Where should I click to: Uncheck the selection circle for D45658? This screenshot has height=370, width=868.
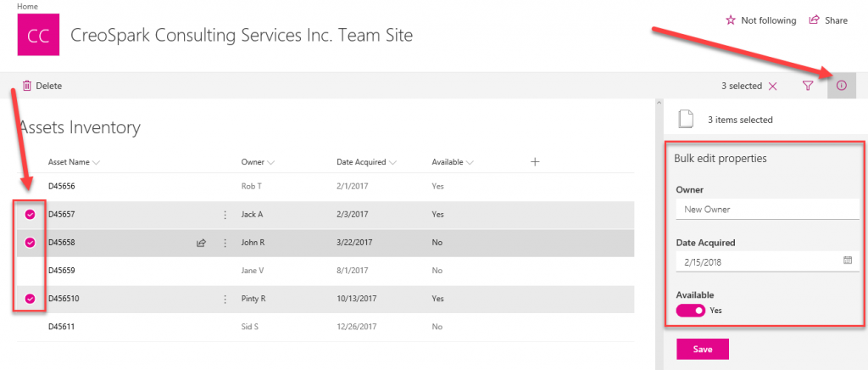click(31, 243)
